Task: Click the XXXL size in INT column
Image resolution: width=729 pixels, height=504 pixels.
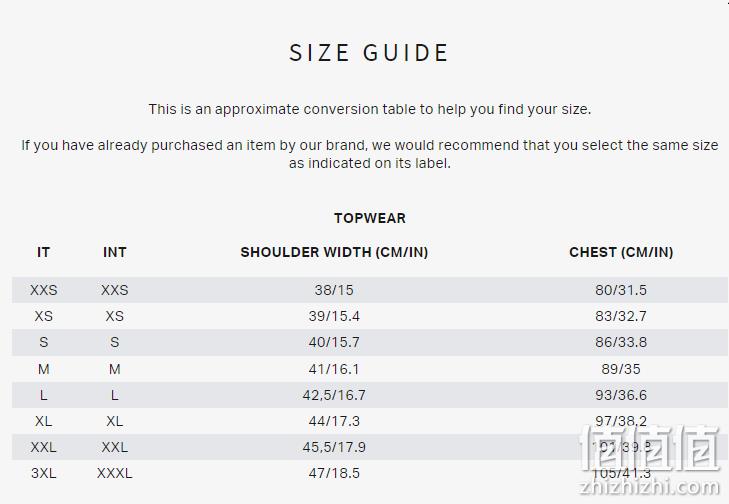Action: (x=114, y=473)
